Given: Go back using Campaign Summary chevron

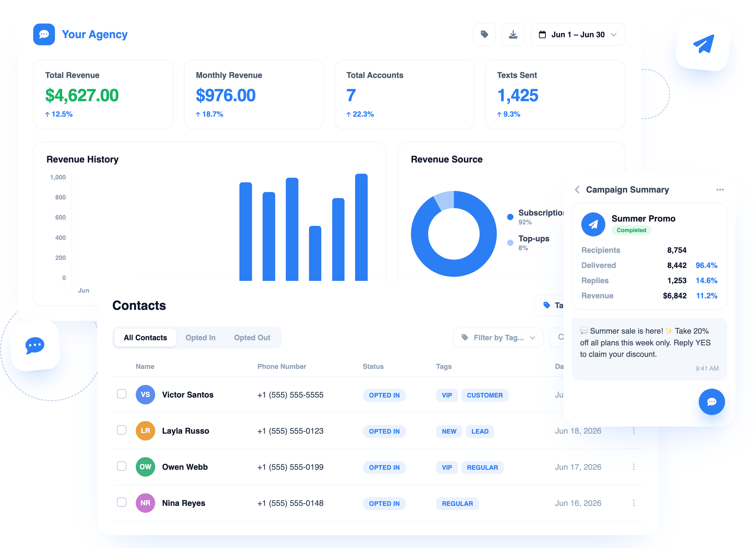Looking at the screenshot, I should click(577, 189).
